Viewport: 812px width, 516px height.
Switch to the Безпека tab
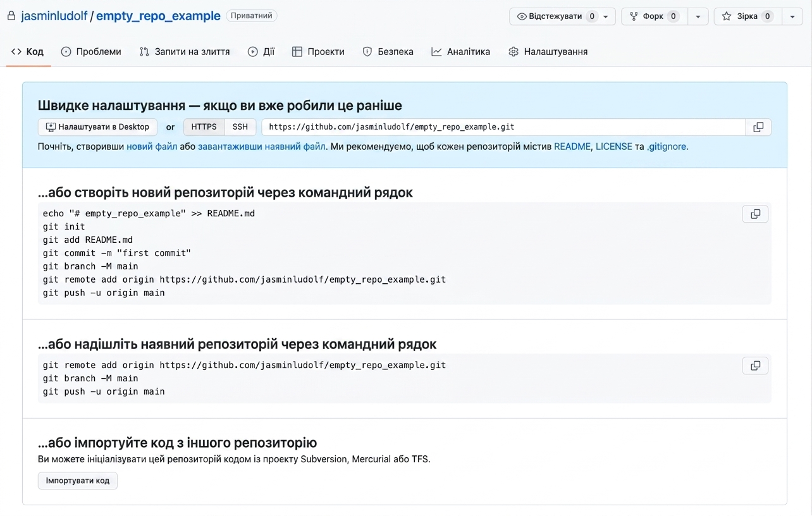pos(388,52)
